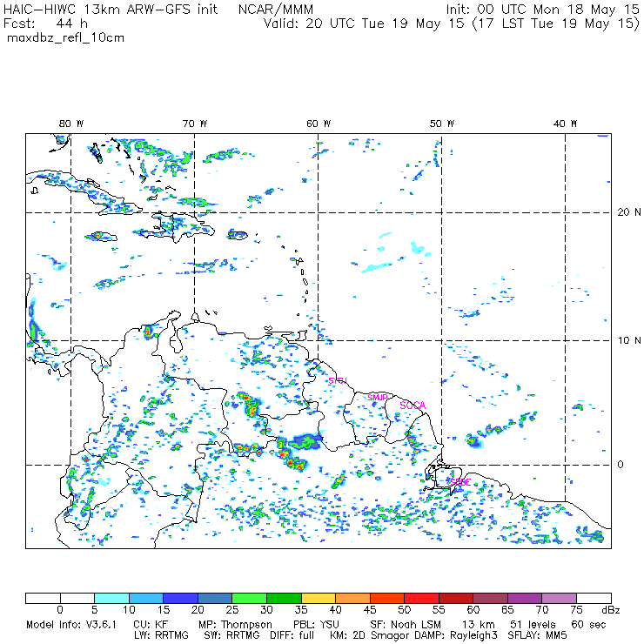Select the SW: RRTMG setting
644x644 pixels.
[231, 635]
